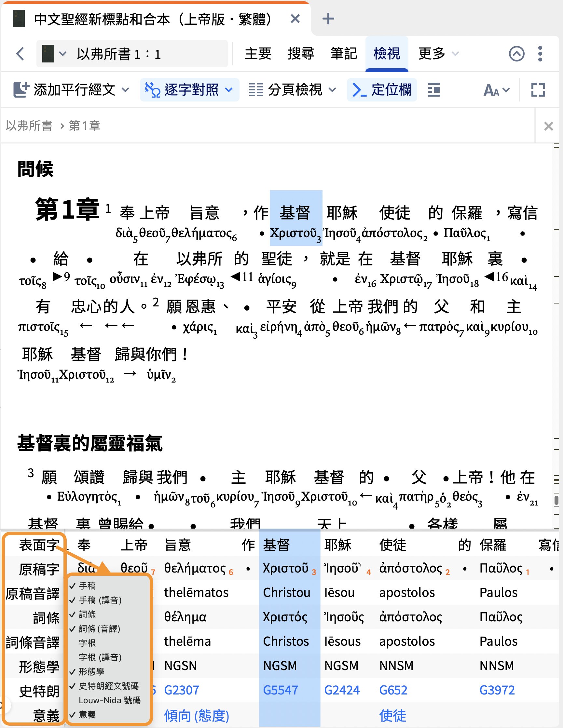The image size is (563, 728).
Task: Open Strong's number G3972 link
Action: coord(497,690)
